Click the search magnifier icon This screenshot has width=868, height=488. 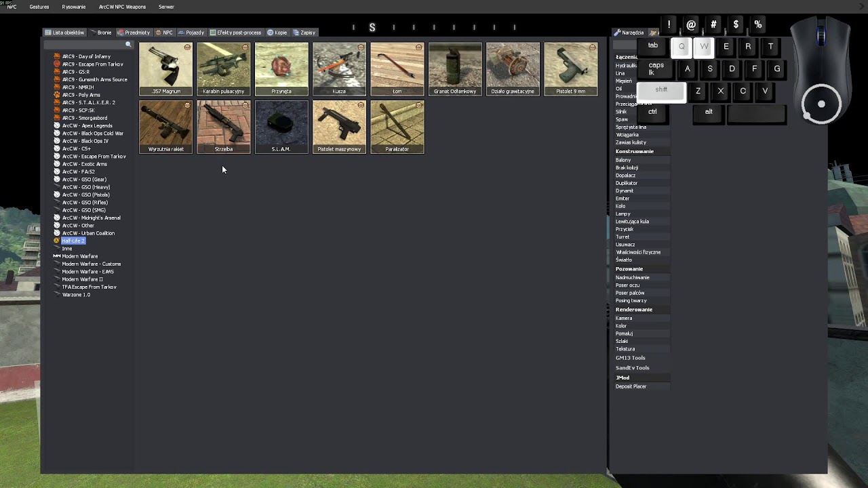click(x=128, y=45)
